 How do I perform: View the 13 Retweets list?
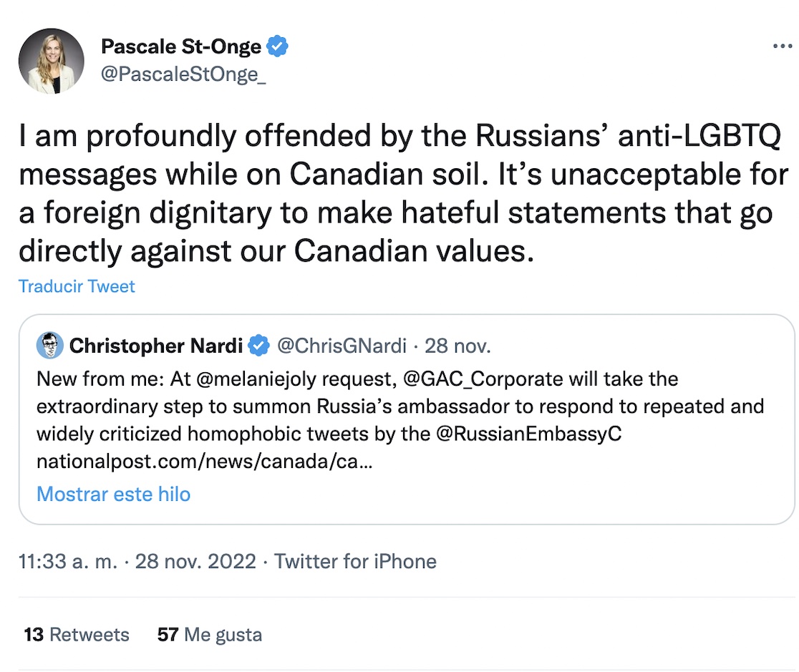coord(77,634)
